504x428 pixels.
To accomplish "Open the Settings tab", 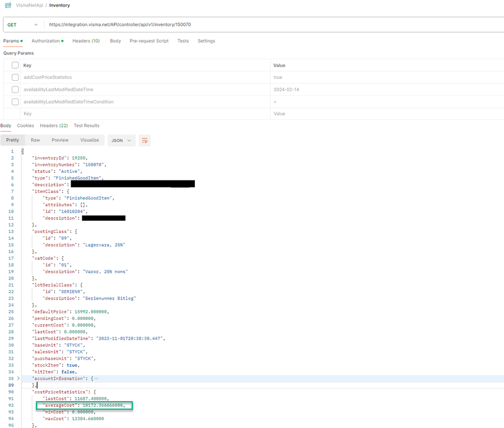I will tap(207, 41).
